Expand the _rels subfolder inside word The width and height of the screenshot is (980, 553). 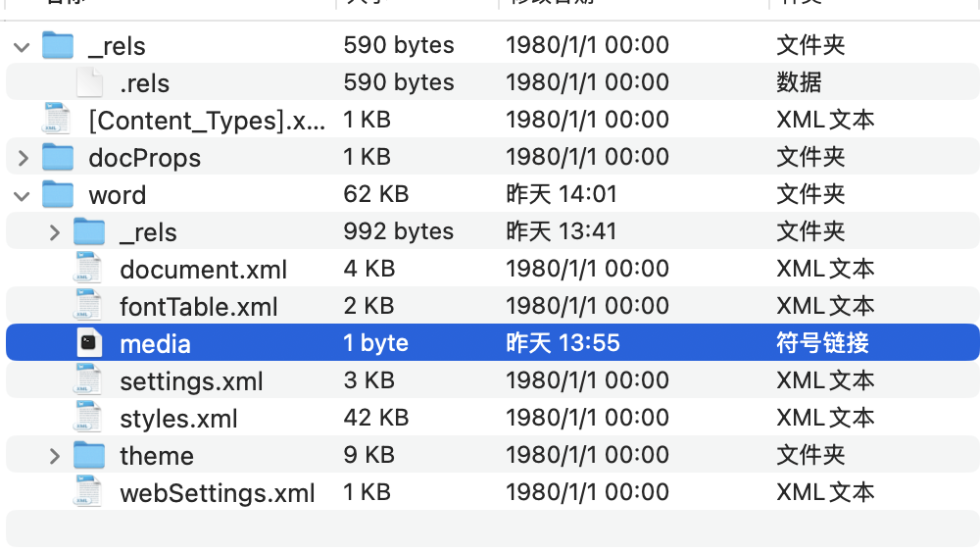click(54, 232)
